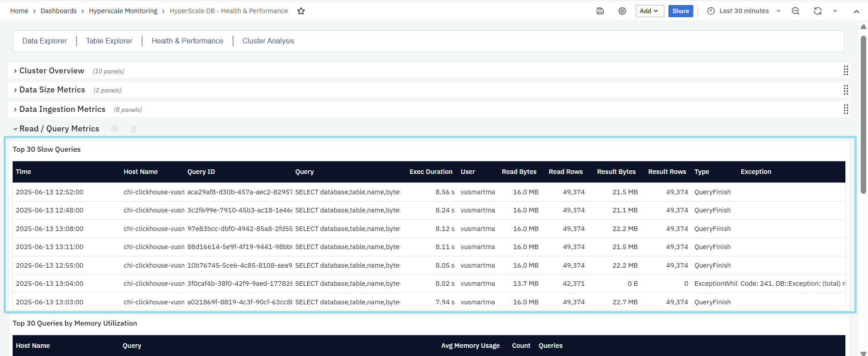Expand the Data Size Metrics row

click(52, 90)
